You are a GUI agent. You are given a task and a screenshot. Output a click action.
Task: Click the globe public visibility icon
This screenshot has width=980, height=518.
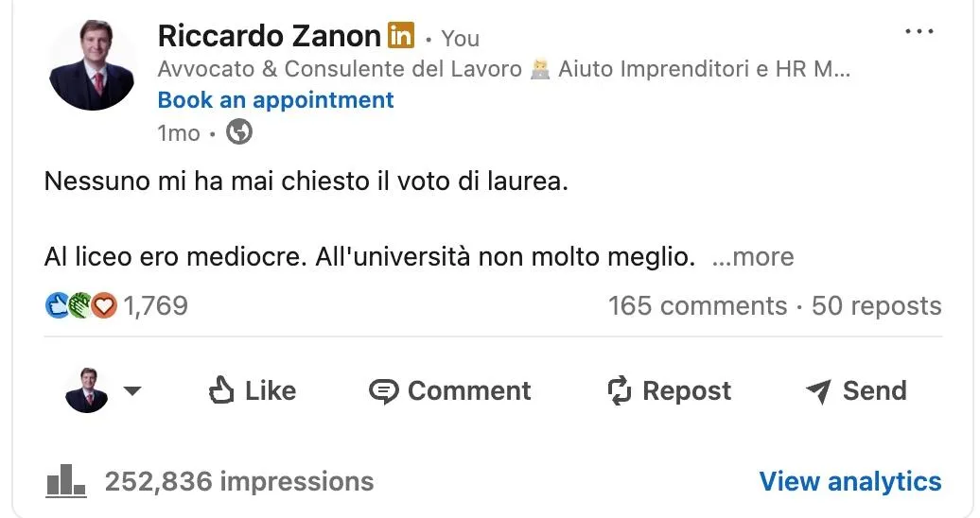240,133
